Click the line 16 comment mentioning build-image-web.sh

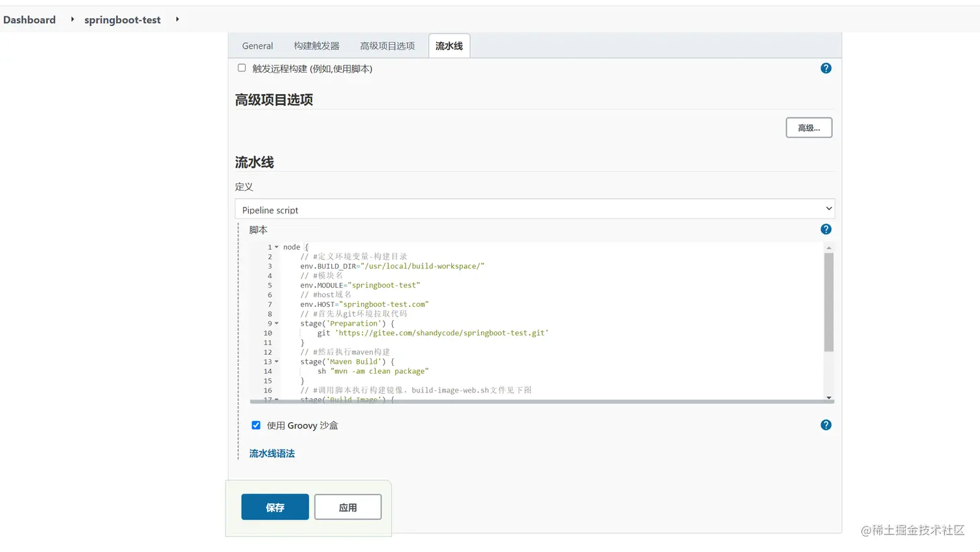(416, 390)
